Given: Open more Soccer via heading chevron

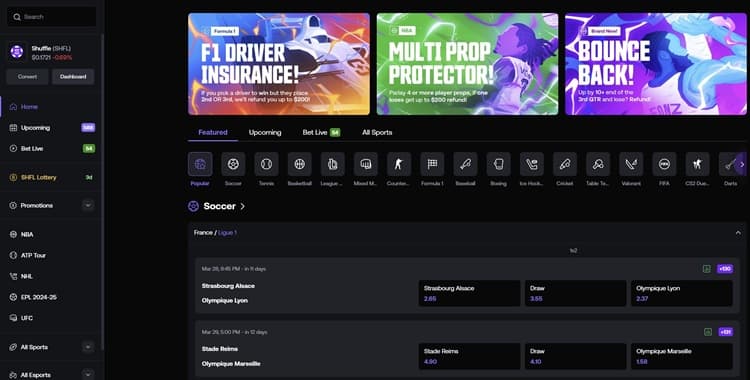Looking at the screenshot, I should 243,206.
